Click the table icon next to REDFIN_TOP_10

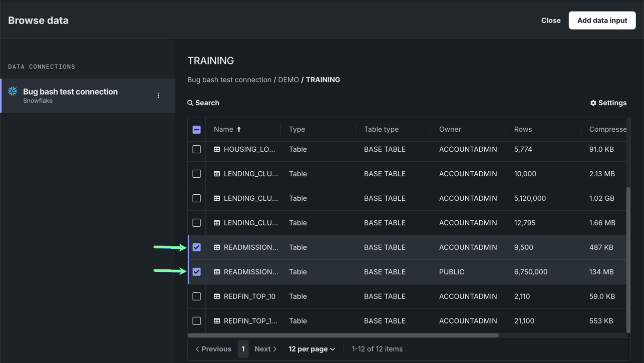(x=217, y=296)
